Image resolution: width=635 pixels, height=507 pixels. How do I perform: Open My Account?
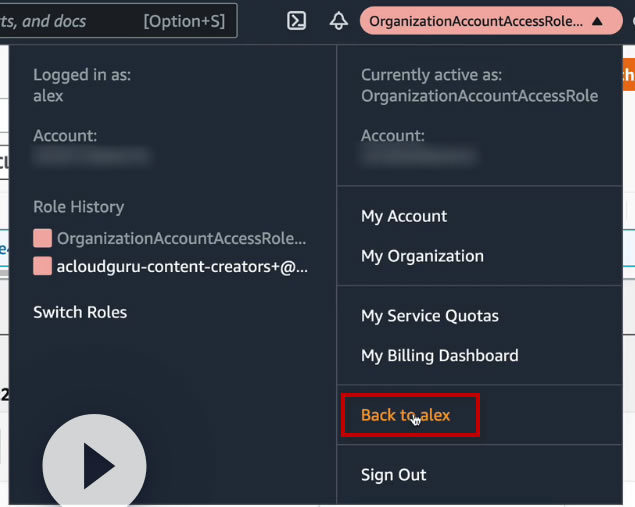click(x=404, y=216)
